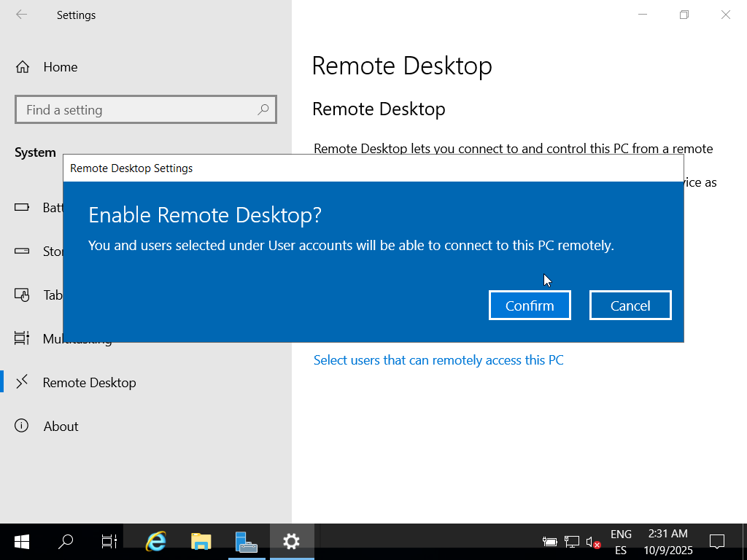Click the ENG ES language indicator
Screen dimensions: 747x560
click(621, 542)
